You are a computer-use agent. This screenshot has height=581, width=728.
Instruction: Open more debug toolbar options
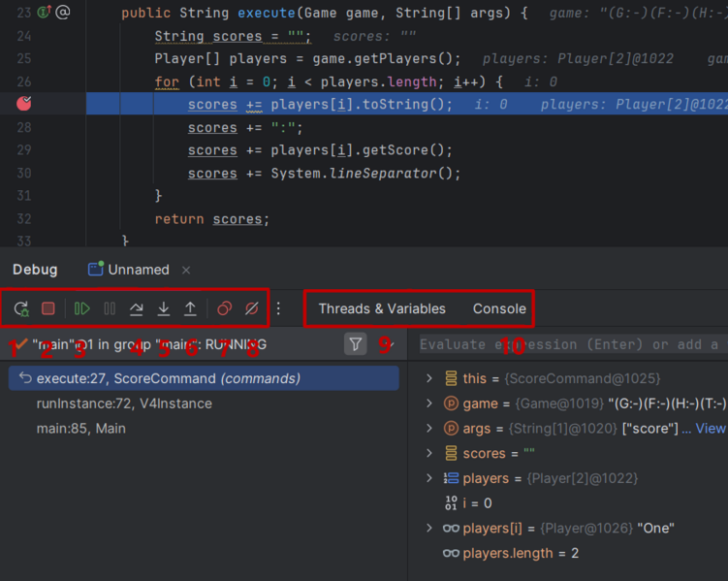(x=278, y=308)
